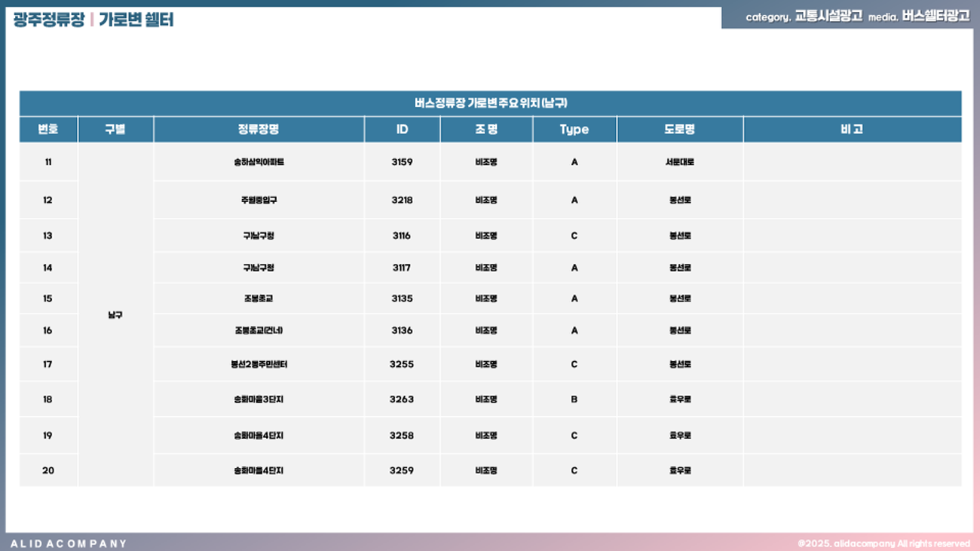
Task: Click the ALIDACOMPANY footer logo text
Action: click(x=69, y=543)
